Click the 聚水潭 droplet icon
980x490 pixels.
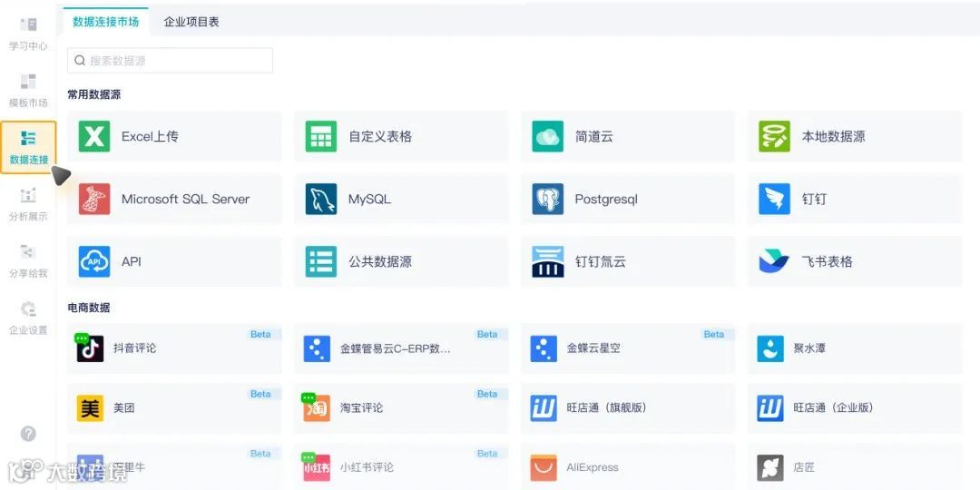coord(770,348)
